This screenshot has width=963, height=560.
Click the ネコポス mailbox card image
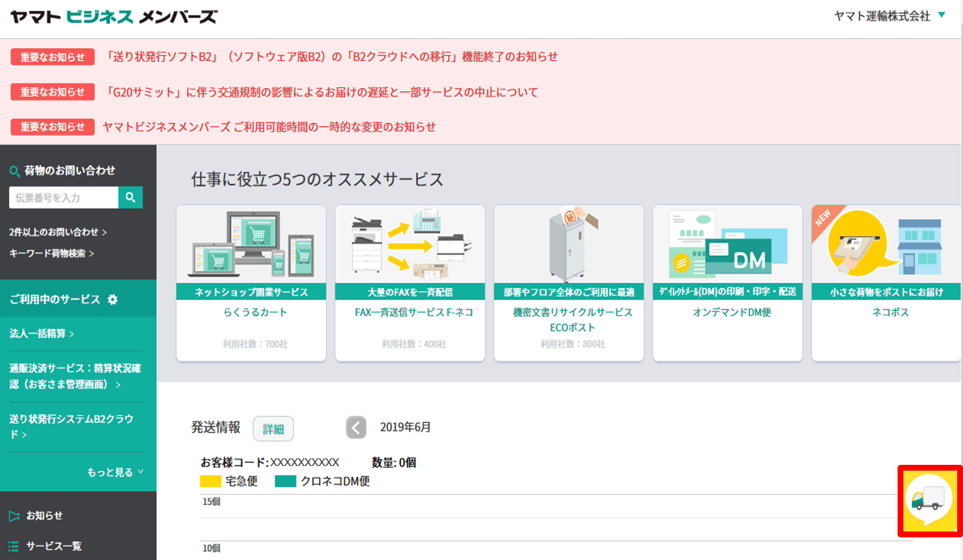click(x=886, y=245)
